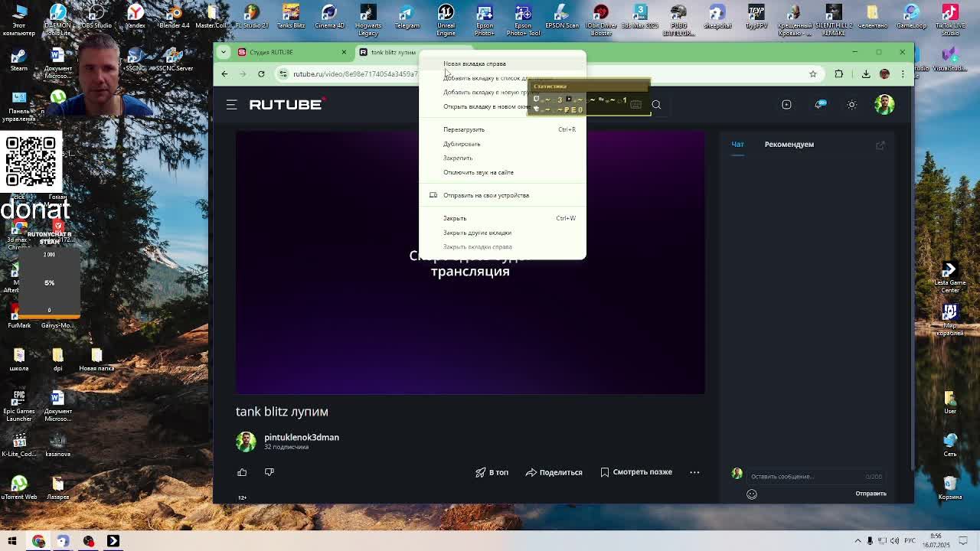
Task: Select 'Новая вкладка справа' in context menu
Action: (502, 64)
